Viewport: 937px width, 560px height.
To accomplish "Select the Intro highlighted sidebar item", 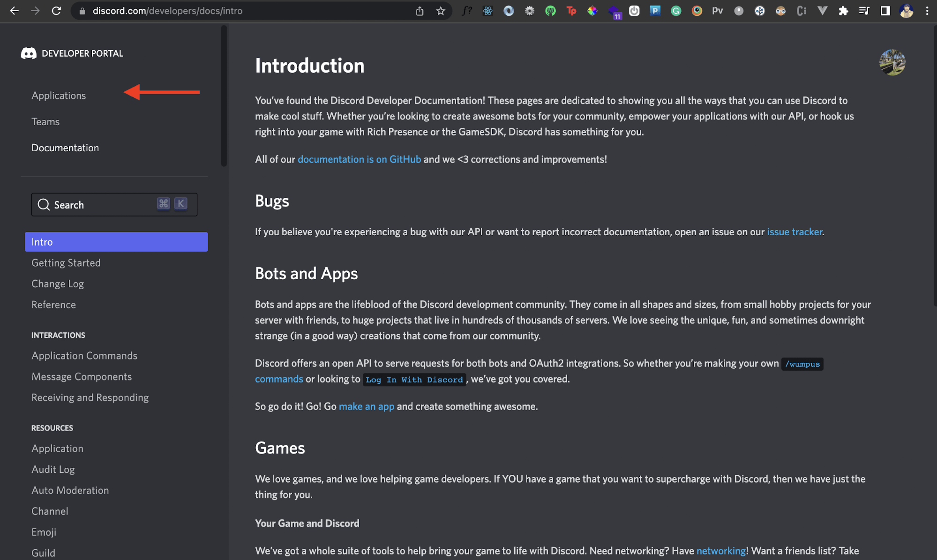I will pyautogui.click(x=116, y=241).
